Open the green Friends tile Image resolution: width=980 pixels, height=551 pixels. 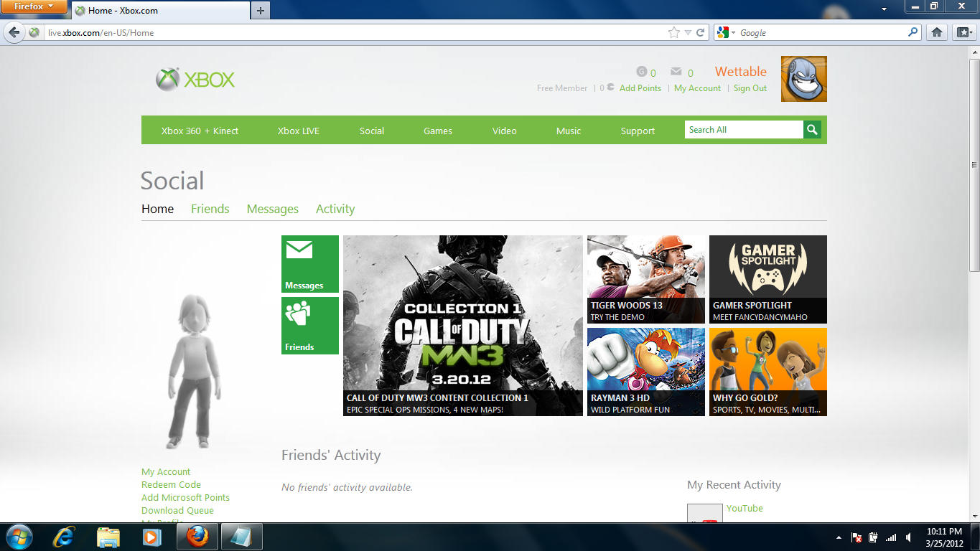pyautogui.click(x=310, y=326)
